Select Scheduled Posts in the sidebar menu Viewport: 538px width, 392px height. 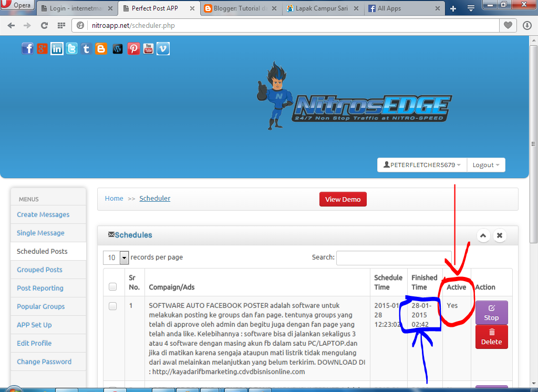(x=42, y=251)
